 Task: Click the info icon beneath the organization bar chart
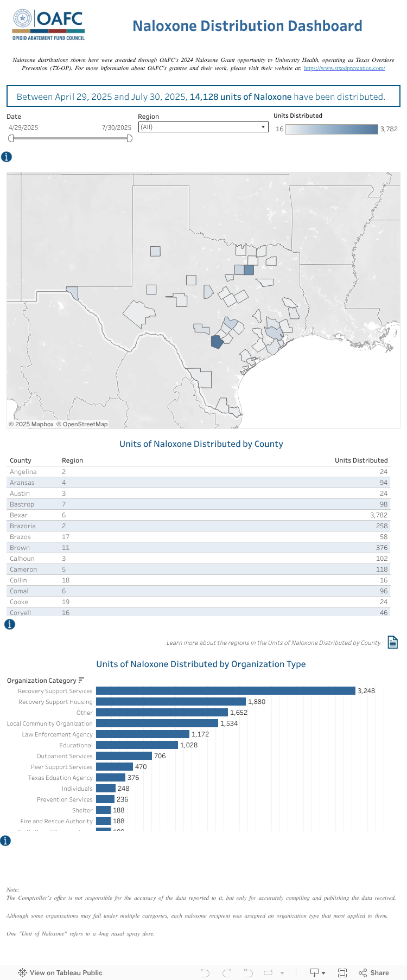(5, 841)
